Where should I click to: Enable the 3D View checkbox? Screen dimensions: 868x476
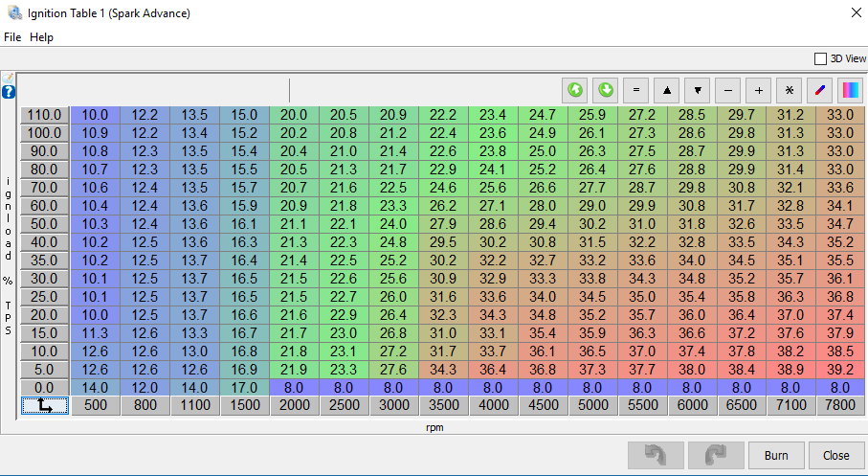(x=820, y=58)
